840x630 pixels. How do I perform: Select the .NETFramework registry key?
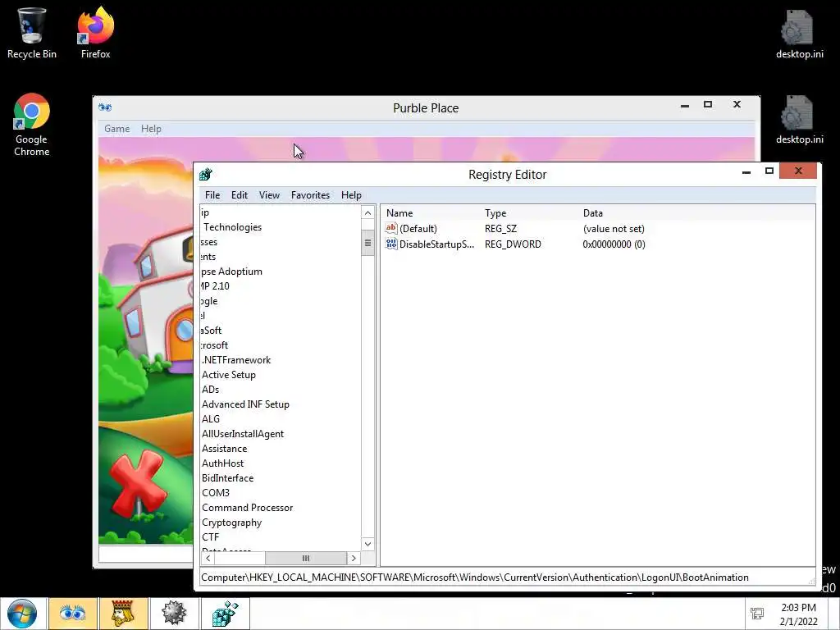[236, 360]
